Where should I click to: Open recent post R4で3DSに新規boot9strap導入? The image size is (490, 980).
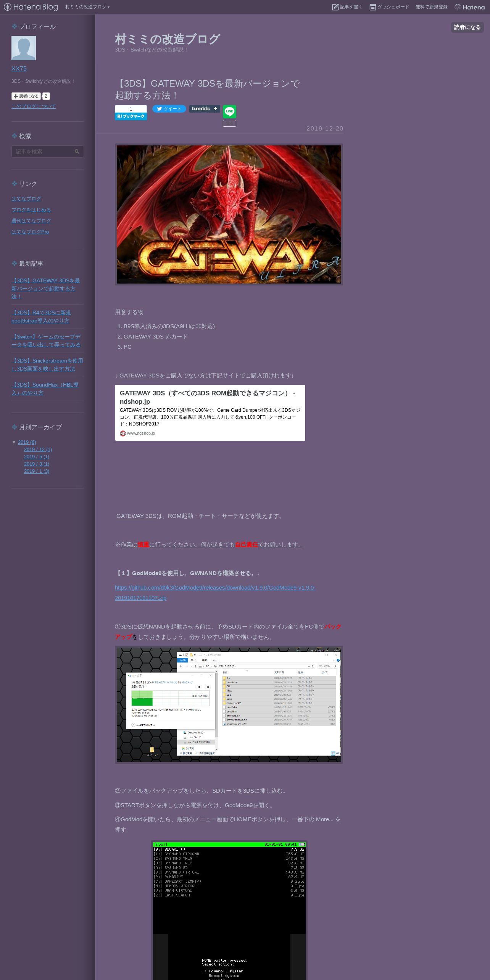tap(41, 317)
